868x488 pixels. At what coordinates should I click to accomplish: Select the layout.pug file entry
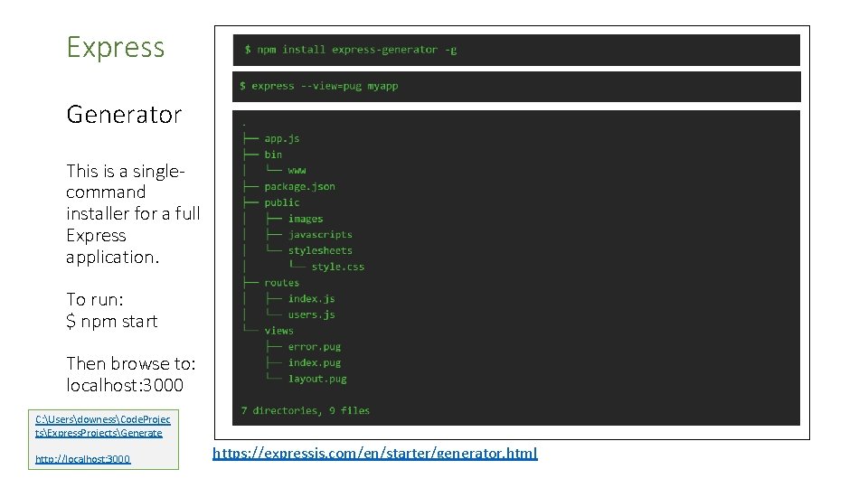317,379
